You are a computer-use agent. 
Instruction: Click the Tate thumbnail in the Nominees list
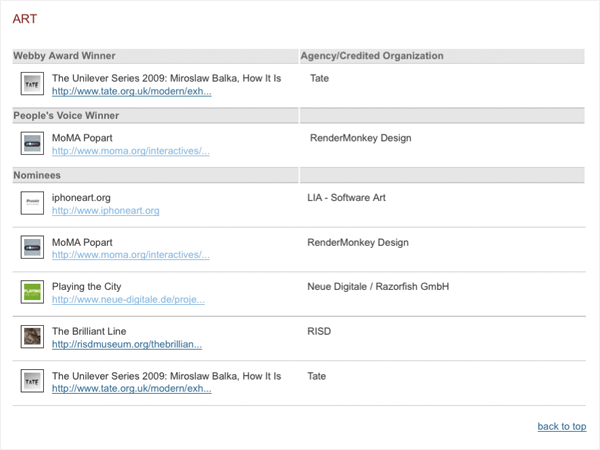click(x=32, y=381)
